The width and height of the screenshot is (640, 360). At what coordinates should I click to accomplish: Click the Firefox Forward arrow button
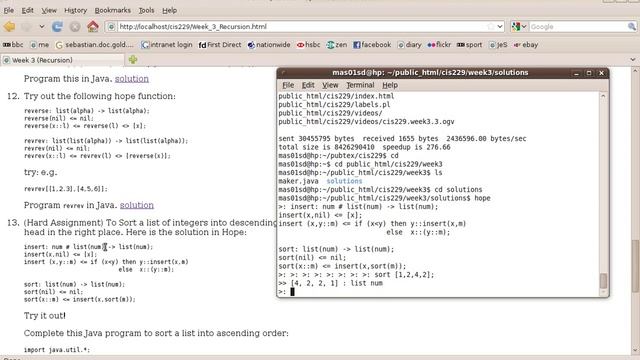(27, 27)
